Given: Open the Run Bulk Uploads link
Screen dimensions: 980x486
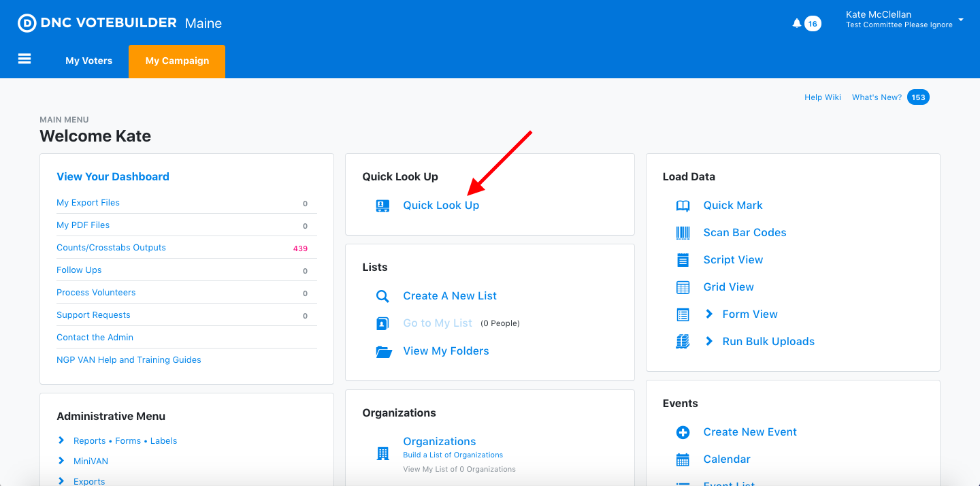Looking at the screenshot, I should 768,342.
